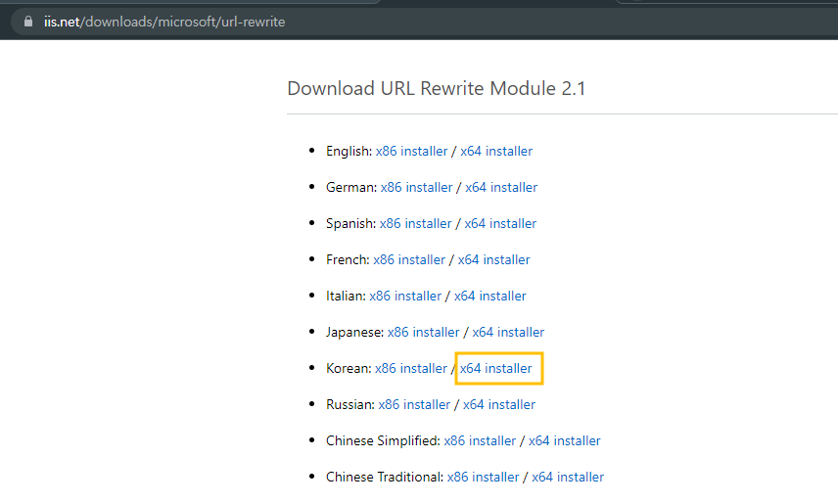Screen dimensions: 838x504
Task: Click the 'English:' label text
Action: (349, 152)
